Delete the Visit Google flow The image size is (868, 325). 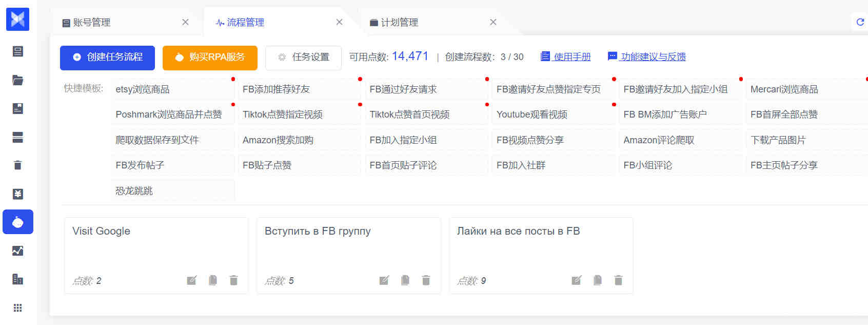(x=234, y=280)
